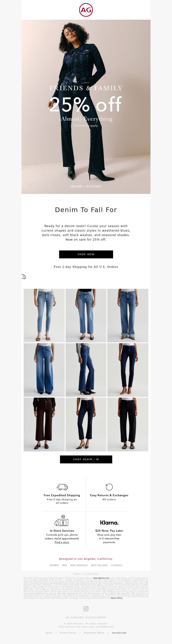Image resolution: width=172 pixels, height=644 pixels.
Task: Open the WOMEN footer menu link
Action: tap(54, 565)
